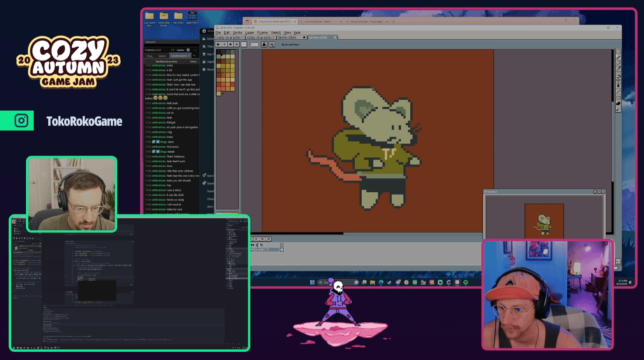Click the Windows Start button on taskbar
This screenshot has height=360, width=644.
312,282
